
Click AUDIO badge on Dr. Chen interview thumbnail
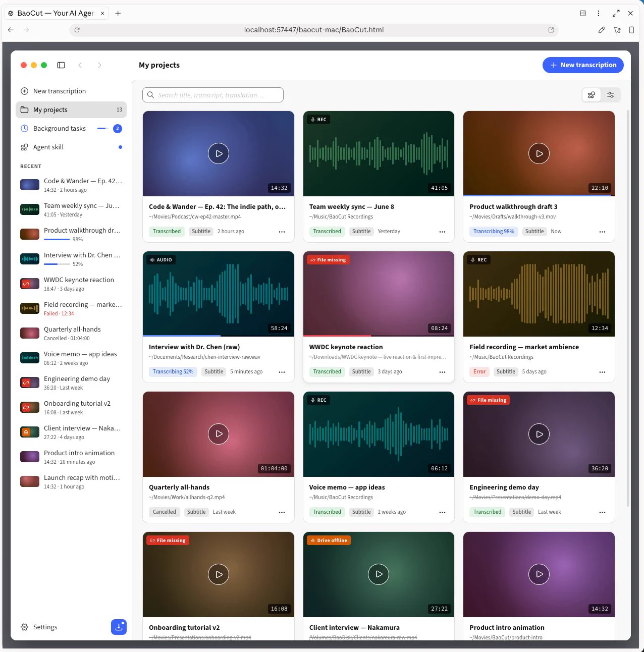(x=161, y=260)
